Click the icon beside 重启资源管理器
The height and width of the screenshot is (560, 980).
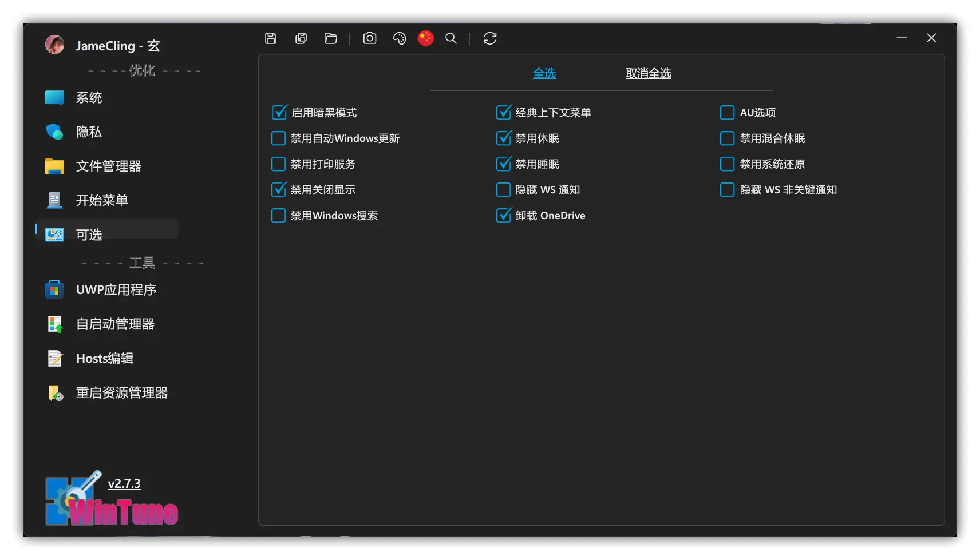56,392
